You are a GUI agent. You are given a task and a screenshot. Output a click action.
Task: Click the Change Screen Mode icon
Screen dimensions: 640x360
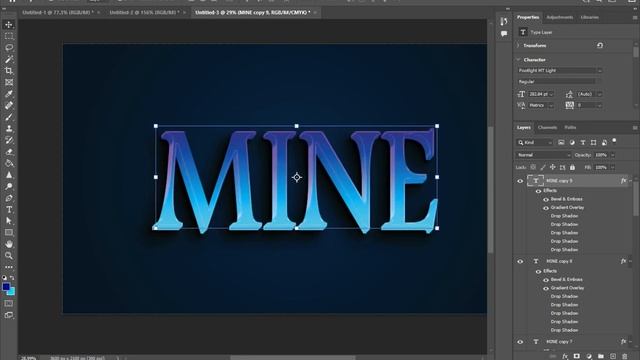(9, 315)
